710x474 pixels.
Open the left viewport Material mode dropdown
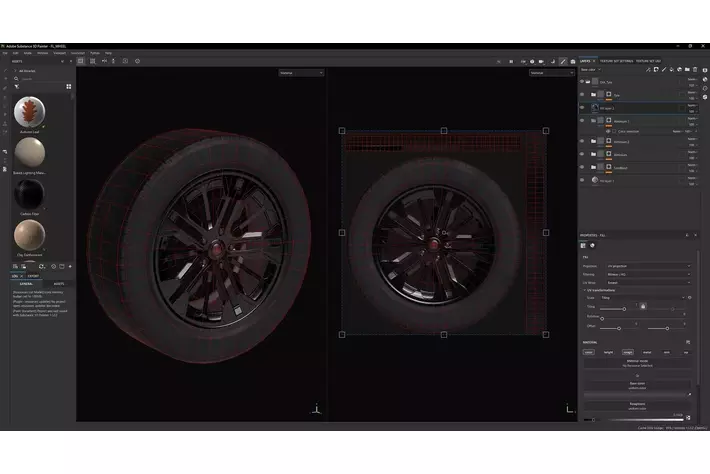301,72
